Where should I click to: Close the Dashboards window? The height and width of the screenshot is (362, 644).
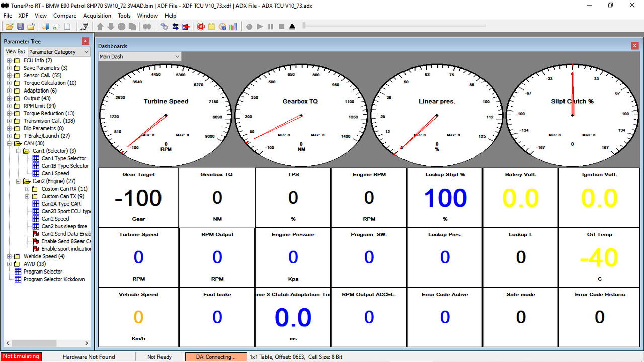[x=634, y=46]
